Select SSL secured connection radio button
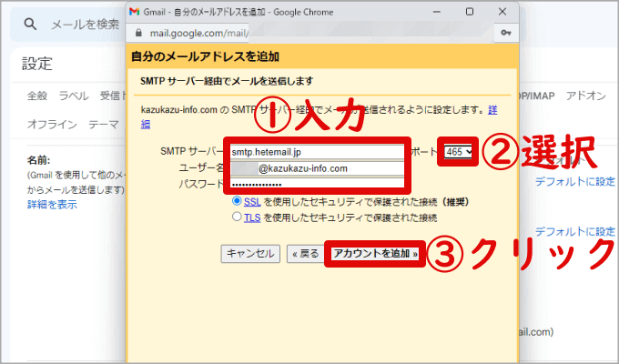This screenshot has height=364, width=619. tap(237, 201)
